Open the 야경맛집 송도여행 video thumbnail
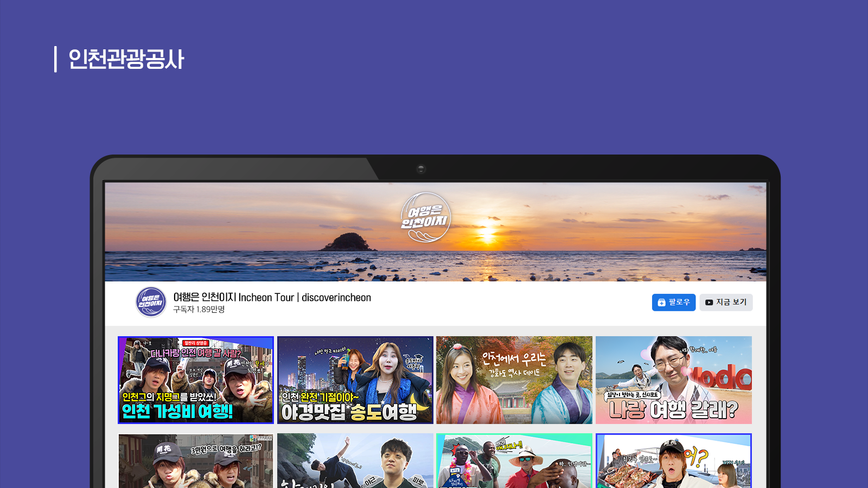This screenshot has width=868, height=488. pos(355,380)
